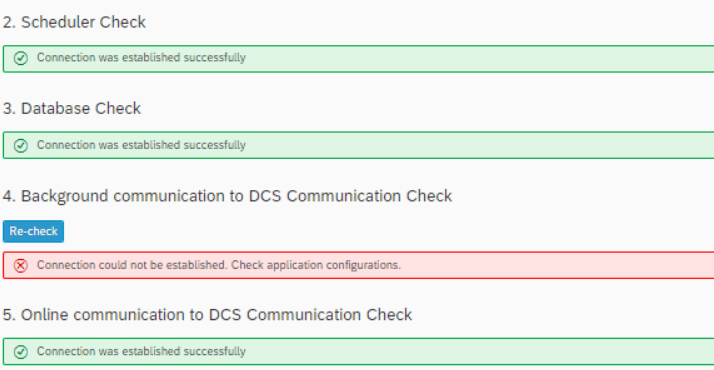Click empty area of Online communication green banner

point(478,352)
